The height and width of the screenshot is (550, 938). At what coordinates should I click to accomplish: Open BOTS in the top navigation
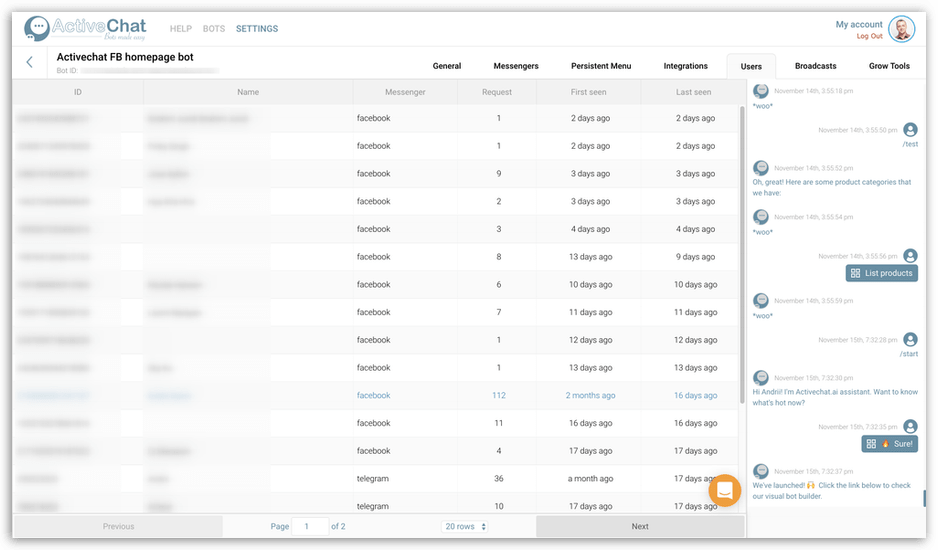tap(214, 29)
